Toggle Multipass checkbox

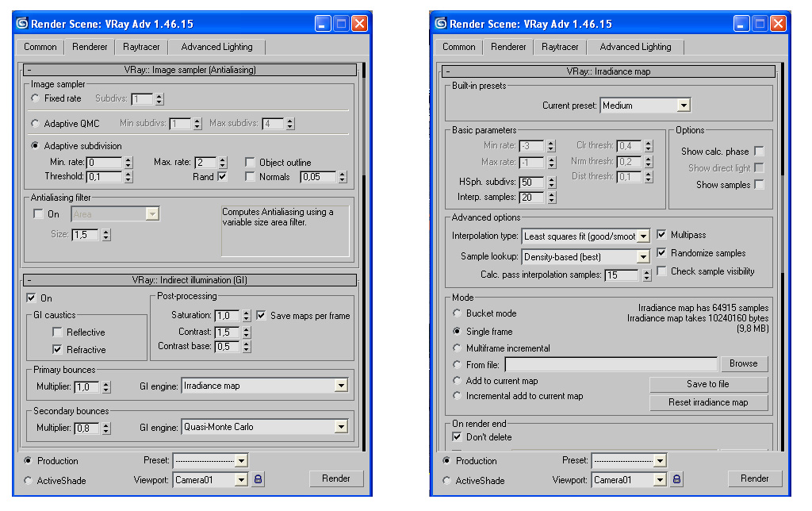(661, 234)
